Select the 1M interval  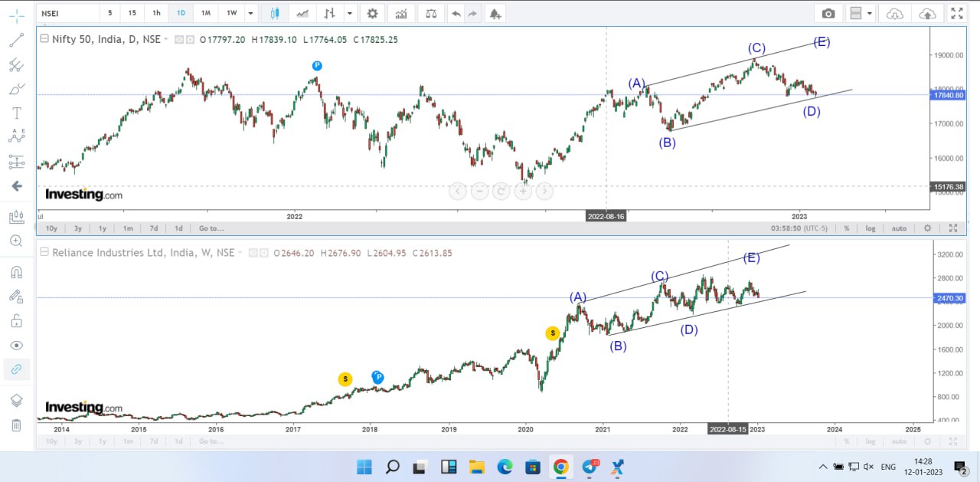point(206,13)
